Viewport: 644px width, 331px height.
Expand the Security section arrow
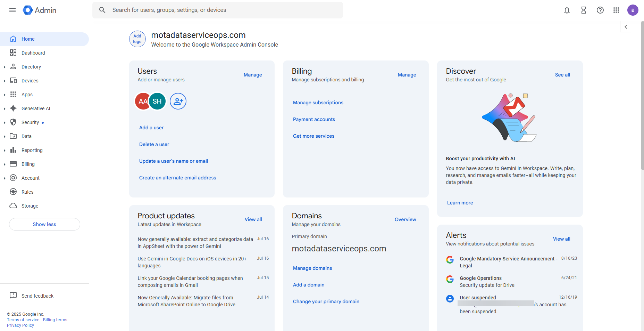pyautogui.click(x=5, y=122)
